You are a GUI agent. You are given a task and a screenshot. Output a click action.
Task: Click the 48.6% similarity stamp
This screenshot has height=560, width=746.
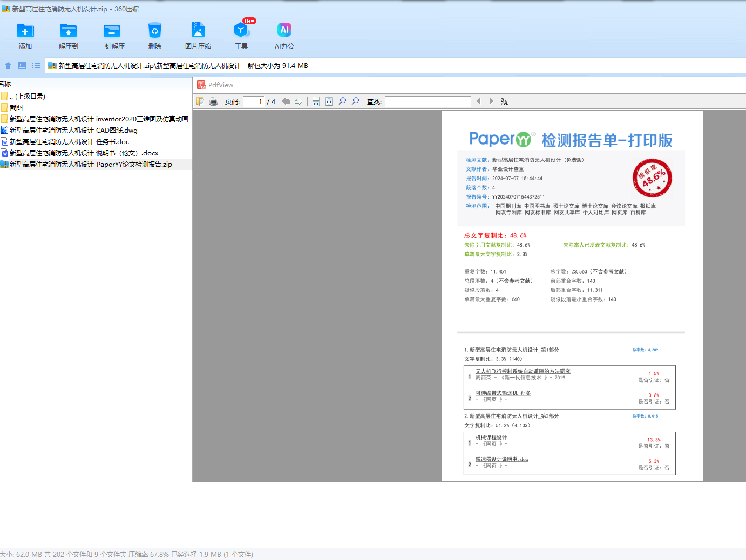point(652,178)
